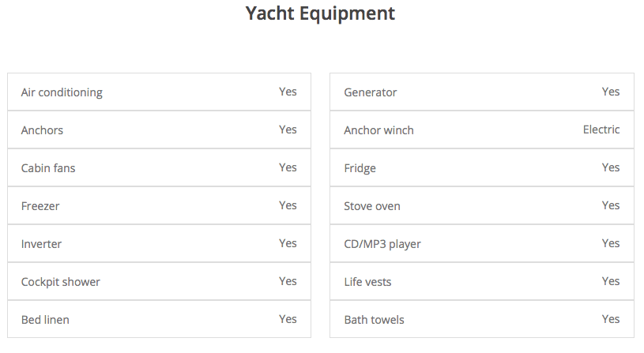
Task: Click the Yes value beside Air conditioning
Action: coord(288,92)
